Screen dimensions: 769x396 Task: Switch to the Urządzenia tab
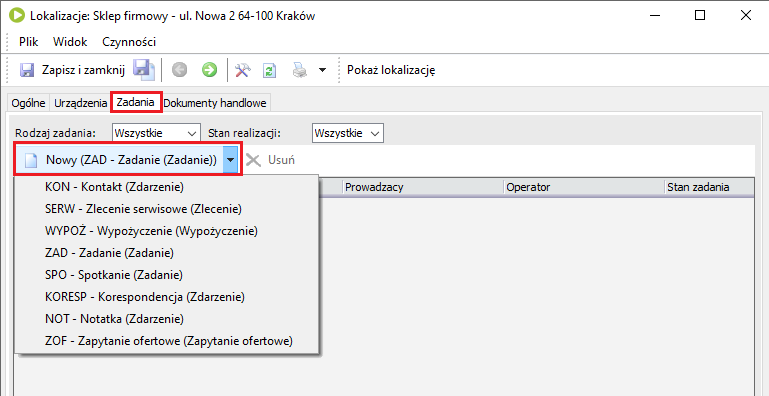(x=80, y=103)
